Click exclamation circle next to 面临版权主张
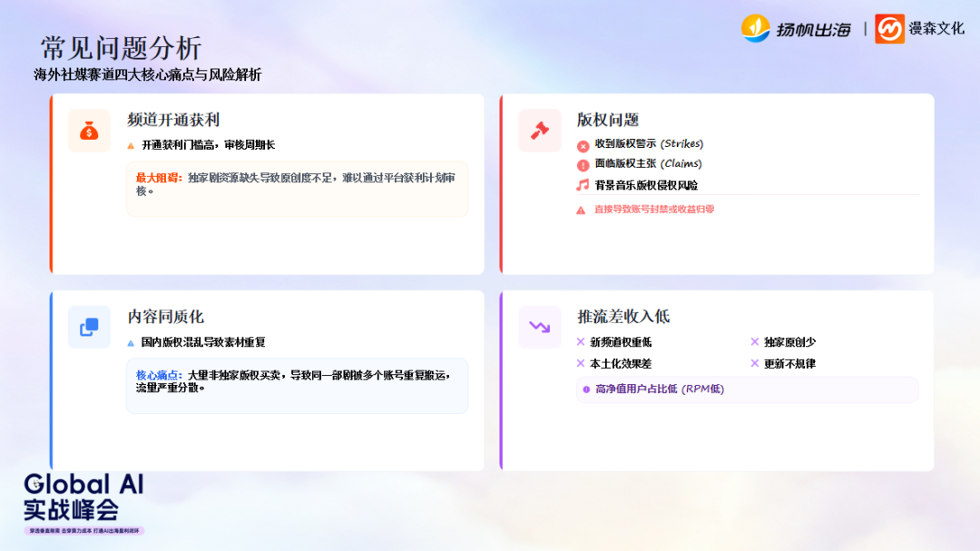 583,165
